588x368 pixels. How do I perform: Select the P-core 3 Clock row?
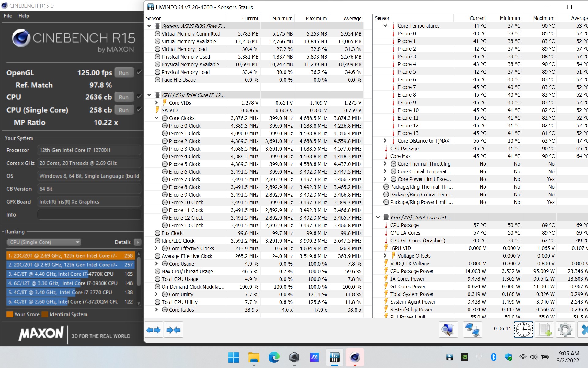(254, 149)
